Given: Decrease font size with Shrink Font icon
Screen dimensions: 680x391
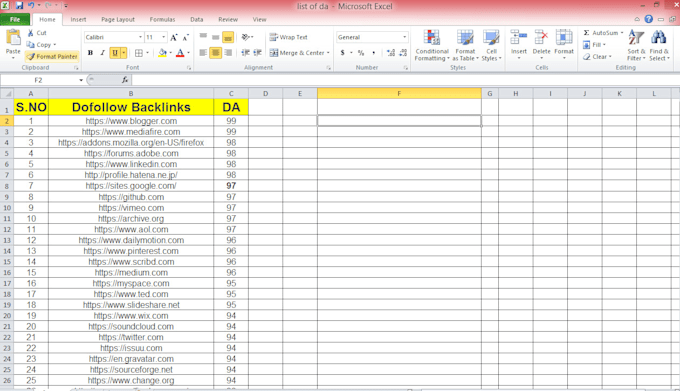Looking at the screenshot, I should (x=185, y=38).
